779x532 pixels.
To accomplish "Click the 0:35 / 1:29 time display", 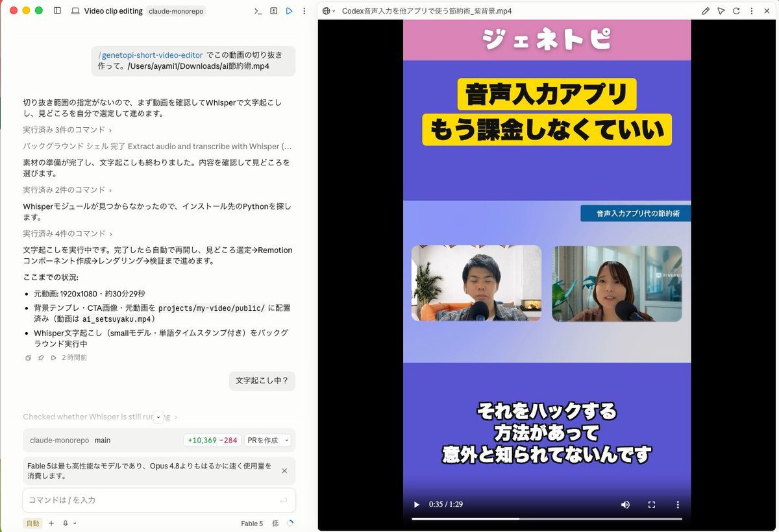I will pyautogui.click(x=445, y=504).
